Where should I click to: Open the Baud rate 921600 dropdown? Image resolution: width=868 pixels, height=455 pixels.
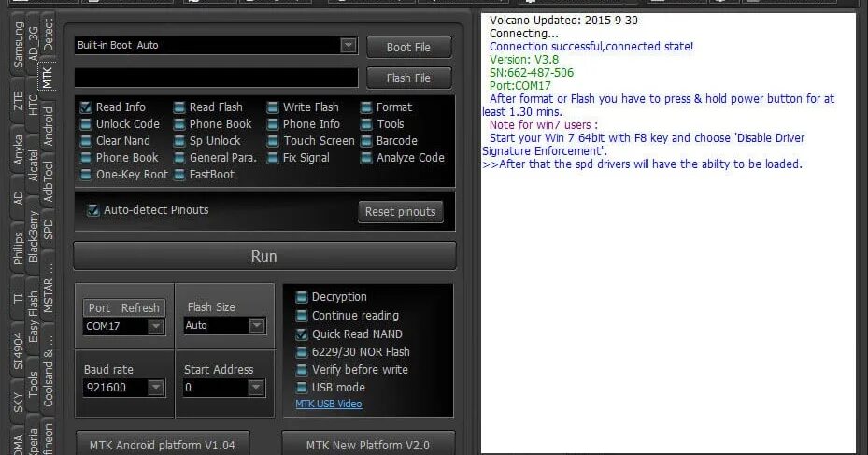(156, 388)
